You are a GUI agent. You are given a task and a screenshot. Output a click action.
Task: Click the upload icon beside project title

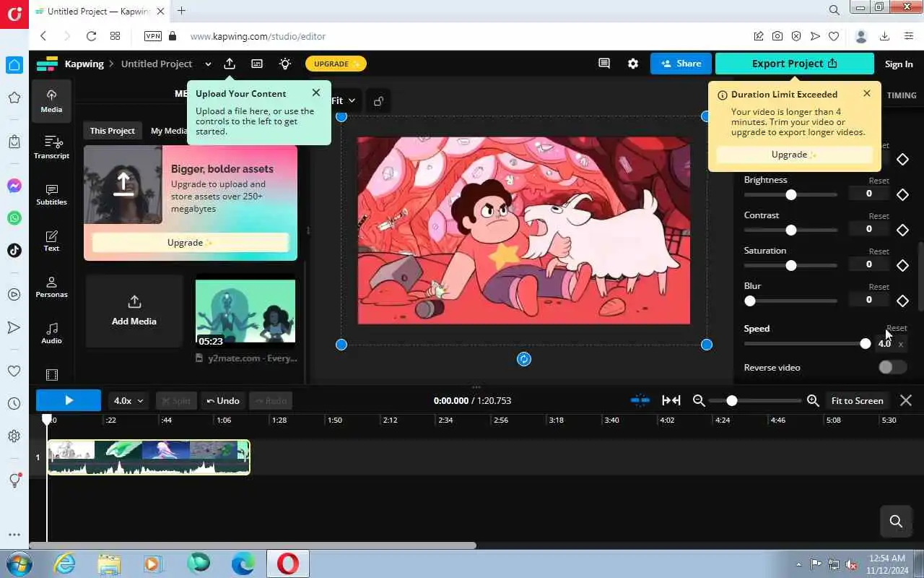(230, 64)
